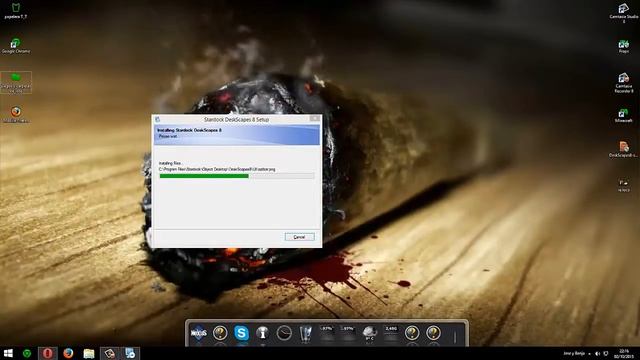Open Firefox from the taskbar
The height and width of the screenshot is (360, 640).
(x=68, y=353)
